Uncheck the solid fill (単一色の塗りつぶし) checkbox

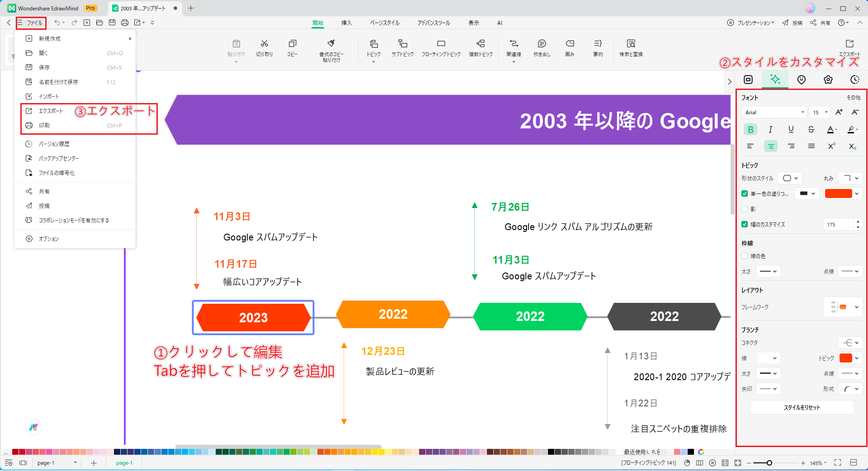click(745, 193)
